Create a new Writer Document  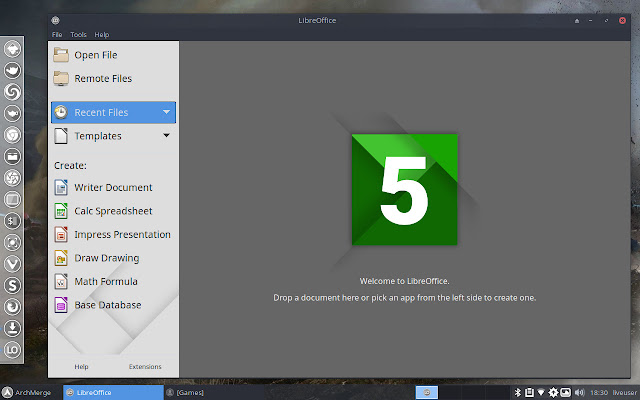pyautogui.click(x=103, y=187)
